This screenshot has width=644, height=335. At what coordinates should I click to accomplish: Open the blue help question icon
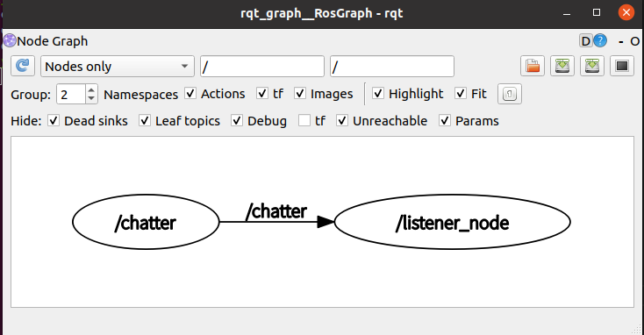(600, 40)
